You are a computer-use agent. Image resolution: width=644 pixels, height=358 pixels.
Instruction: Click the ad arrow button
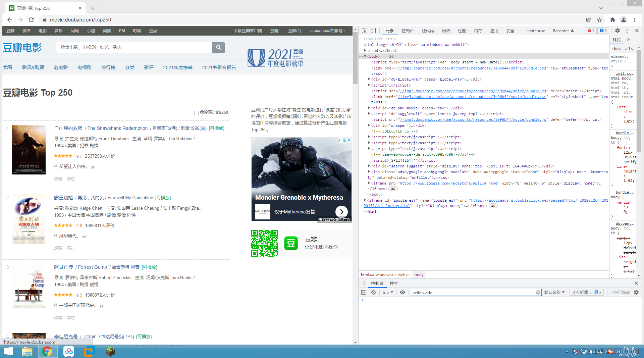pyautogui.click(x=341, y=212)
